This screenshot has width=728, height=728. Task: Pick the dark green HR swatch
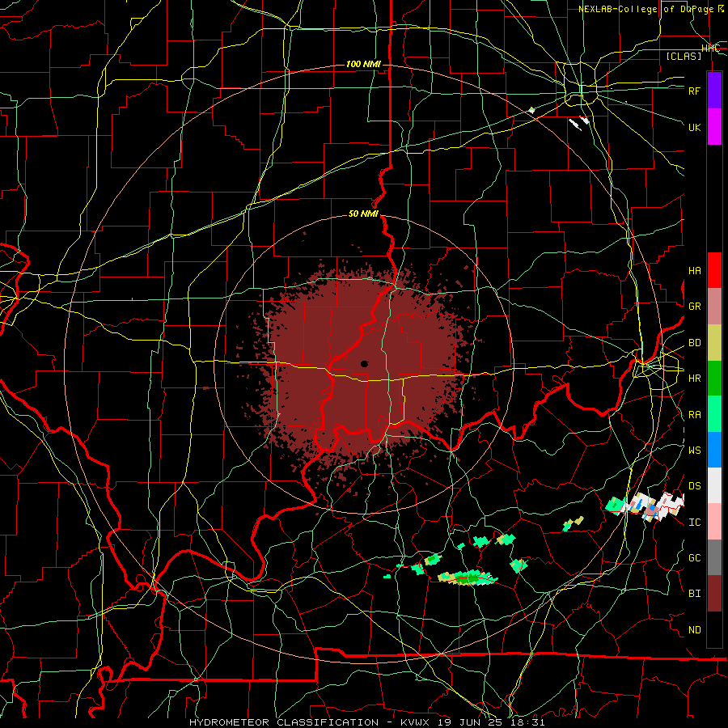point(714,378)
